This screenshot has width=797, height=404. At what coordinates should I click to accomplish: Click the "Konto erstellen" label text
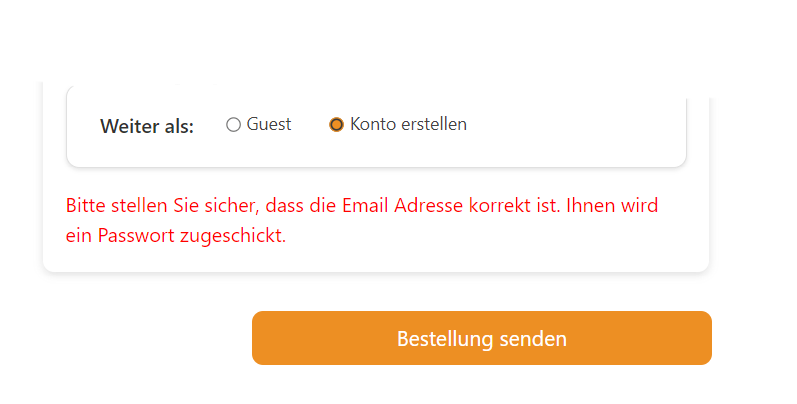[408, 124]
